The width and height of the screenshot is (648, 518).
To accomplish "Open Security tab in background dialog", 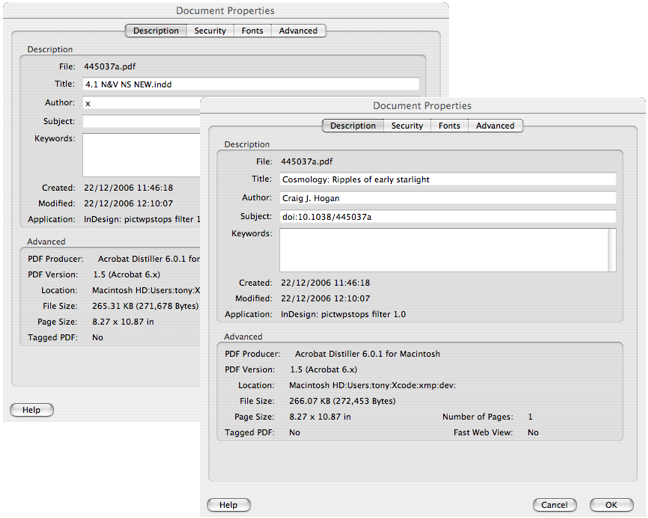I will 210,31.
